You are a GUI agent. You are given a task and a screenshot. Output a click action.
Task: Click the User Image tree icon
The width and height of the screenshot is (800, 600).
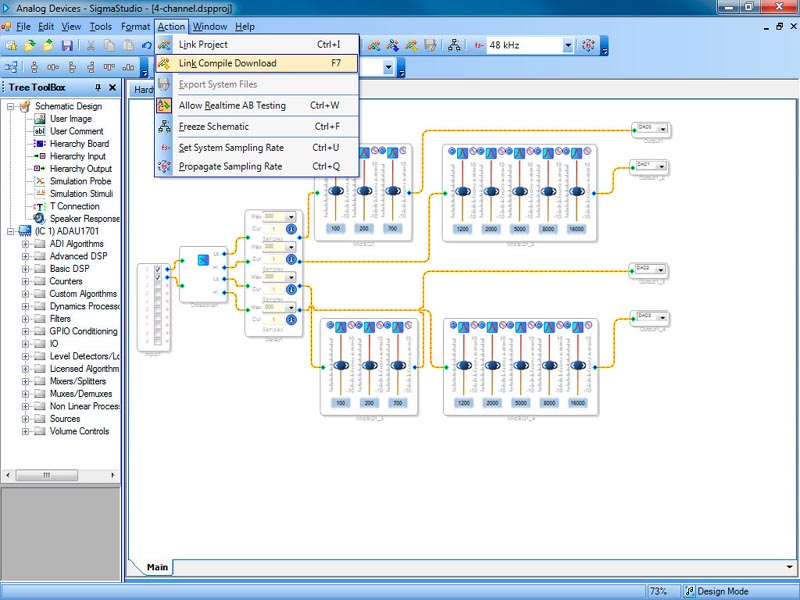click(39, 119)
